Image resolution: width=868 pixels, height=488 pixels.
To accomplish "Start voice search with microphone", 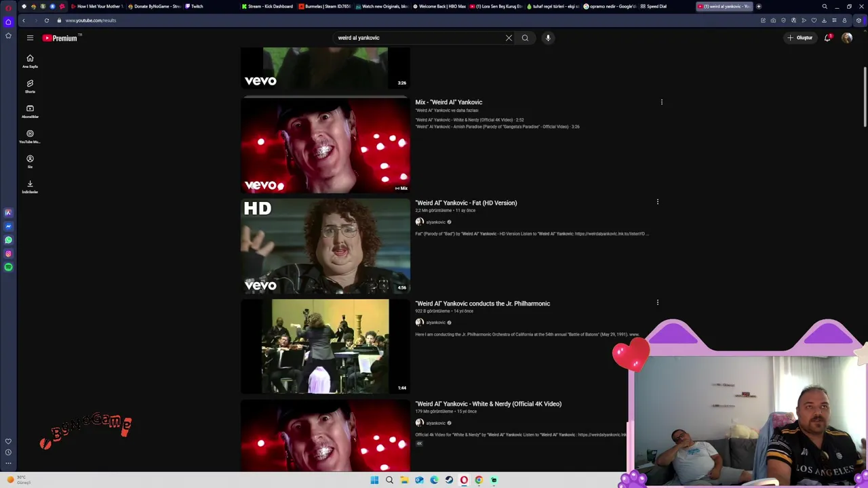I will pyautogui.click(x=548, y=38).
